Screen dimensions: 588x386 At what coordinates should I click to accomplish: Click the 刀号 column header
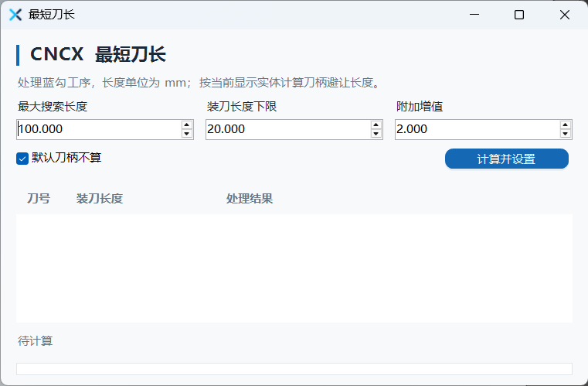39,198
